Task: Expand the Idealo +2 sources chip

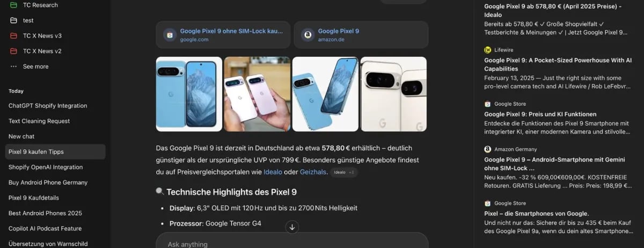Action: pos(344,172)
